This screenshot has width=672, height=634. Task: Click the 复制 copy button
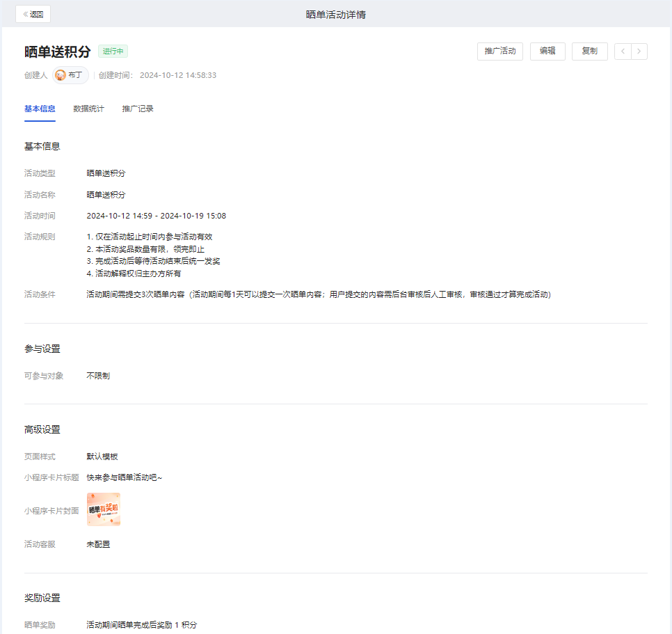coord(589,51)
